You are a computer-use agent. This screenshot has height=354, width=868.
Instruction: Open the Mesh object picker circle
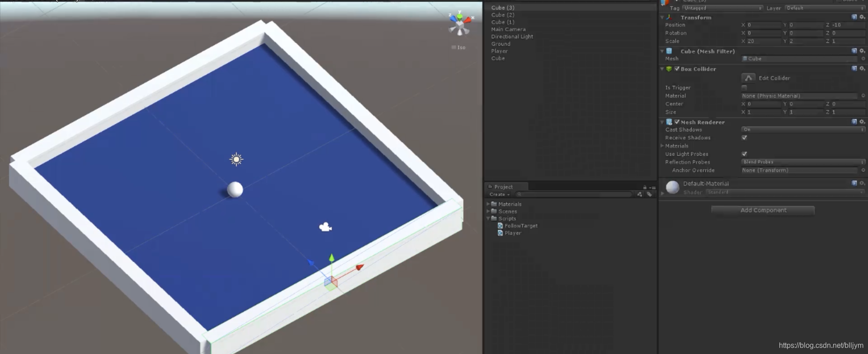tap(863, 59)
